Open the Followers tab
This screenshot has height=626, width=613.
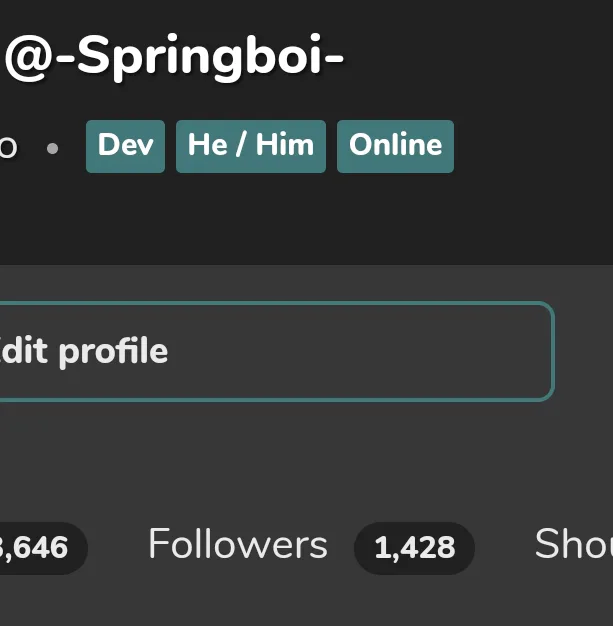[238, 545]
